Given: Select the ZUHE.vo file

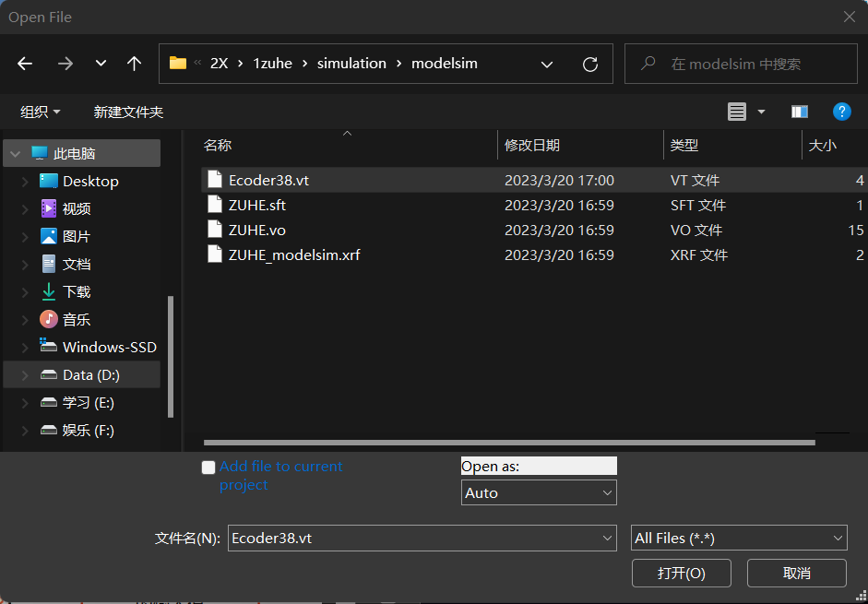Looking at the screenshot, I should point(257,231).
